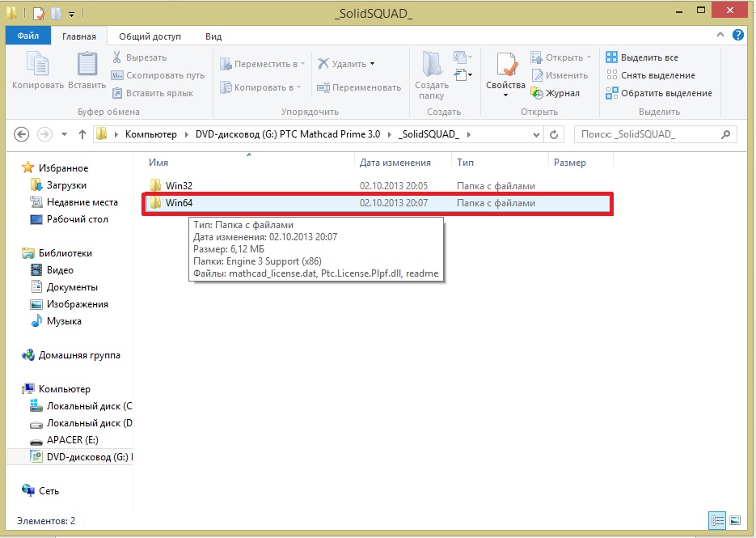Open Сеть in navigation pane
This screenshot has height=538, width=756.
click(49, 491)
